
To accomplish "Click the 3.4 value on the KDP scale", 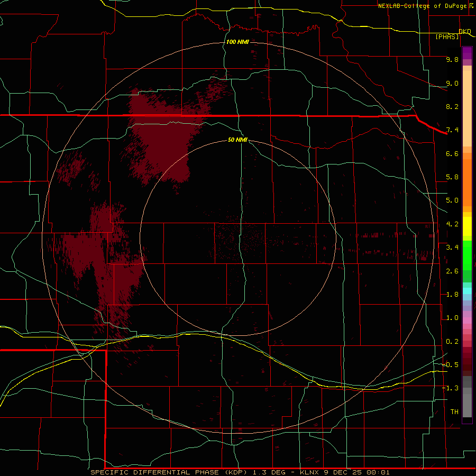I will [x=452, y=248].
